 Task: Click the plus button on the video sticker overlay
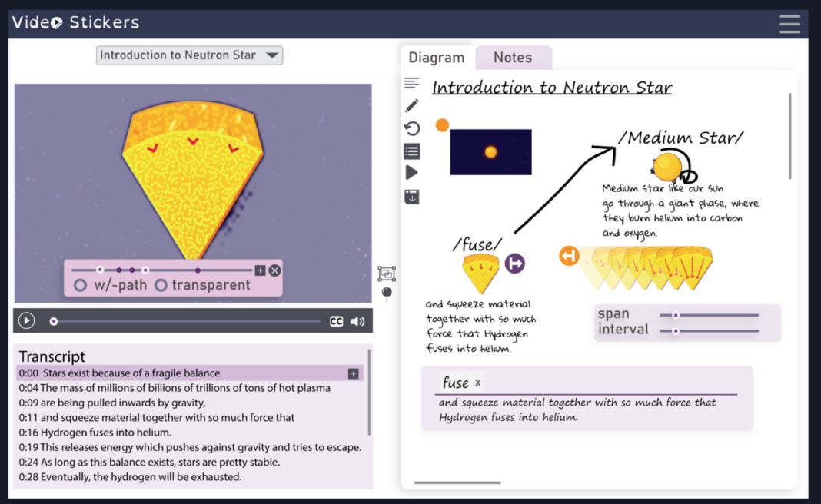tap(260, 270)
